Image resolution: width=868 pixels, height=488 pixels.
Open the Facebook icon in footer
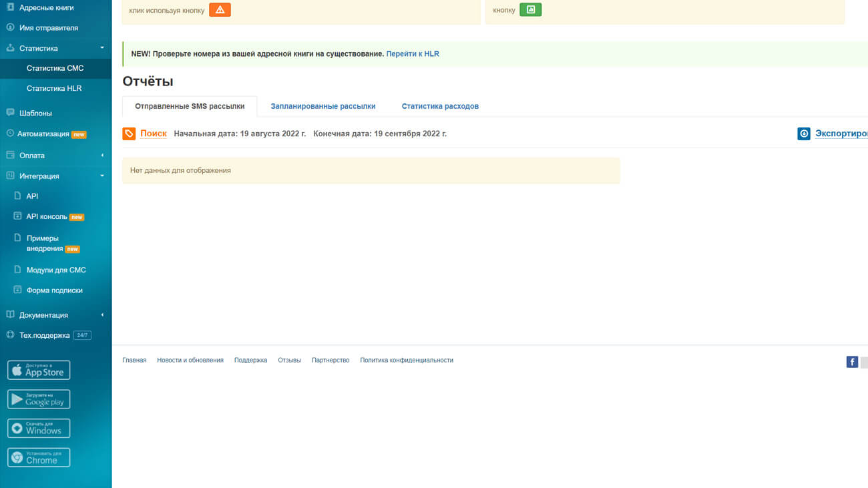point(852,362)
